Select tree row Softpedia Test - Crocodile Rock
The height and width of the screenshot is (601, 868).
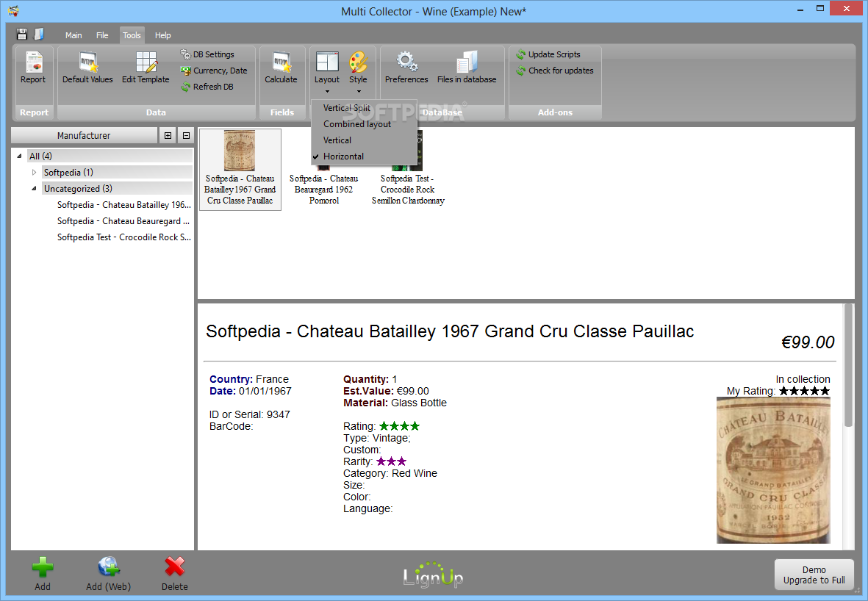pyautogui.click(x=124, y=237)
